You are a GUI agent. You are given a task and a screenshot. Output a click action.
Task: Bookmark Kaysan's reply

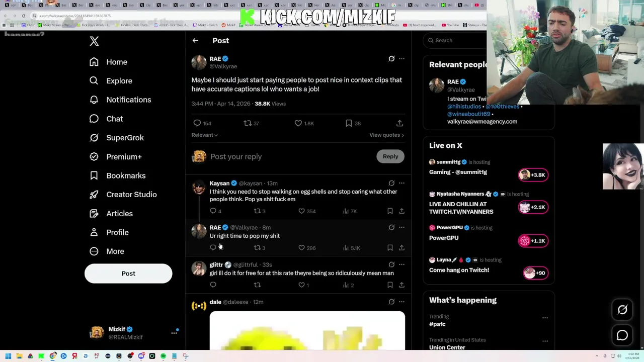point(390,211)
